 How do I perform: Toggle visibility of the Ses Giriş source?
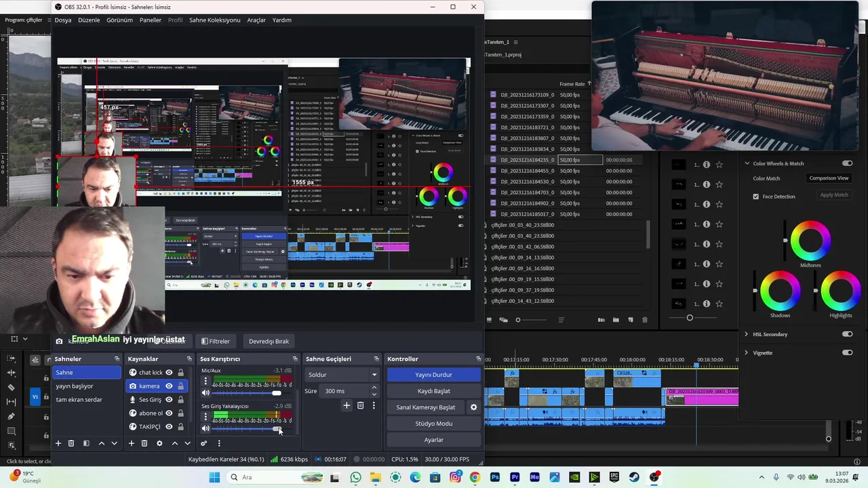click(169, 399)
